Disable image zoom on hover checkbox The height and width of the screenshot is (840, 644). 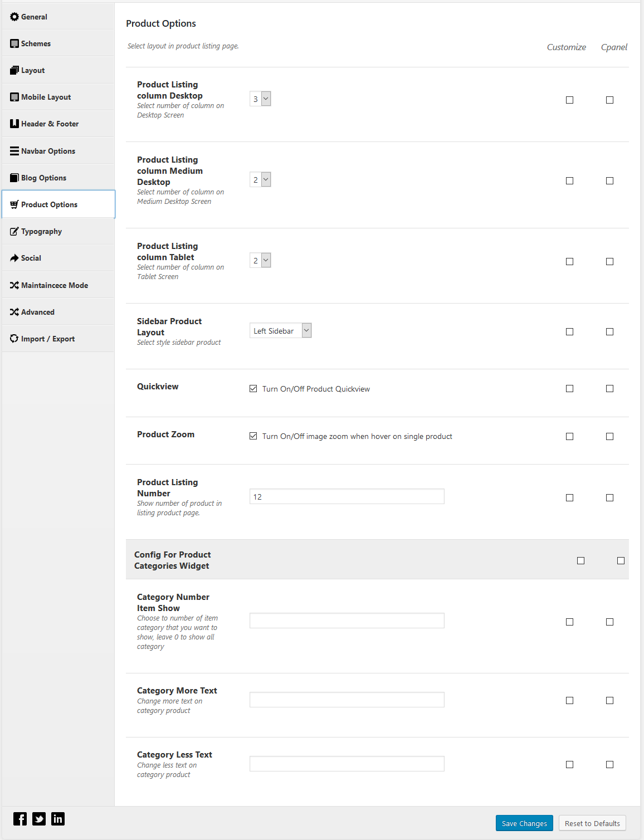coord(253,436)
